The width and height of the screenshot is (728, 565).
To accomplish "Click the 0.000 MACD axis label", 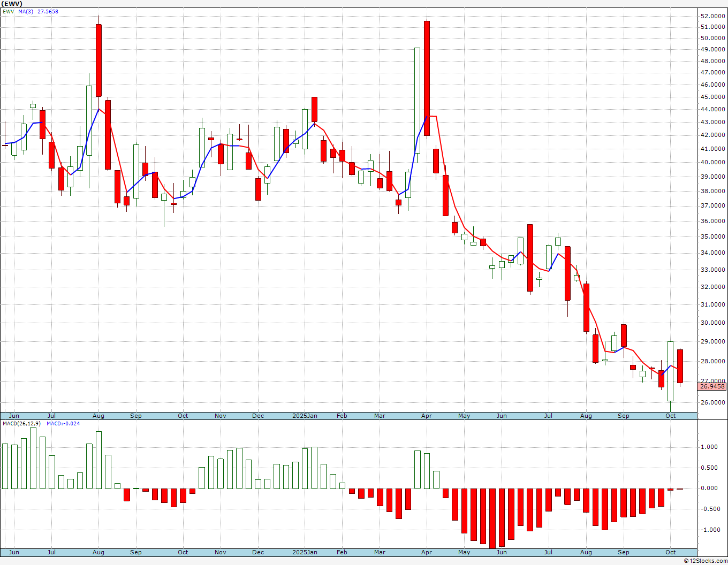I will click(x=708, y=488).
